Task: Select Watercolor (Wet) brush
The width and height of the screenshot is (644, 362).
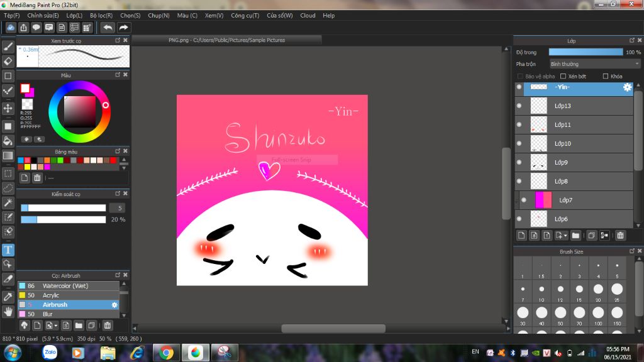Action: 69,286
